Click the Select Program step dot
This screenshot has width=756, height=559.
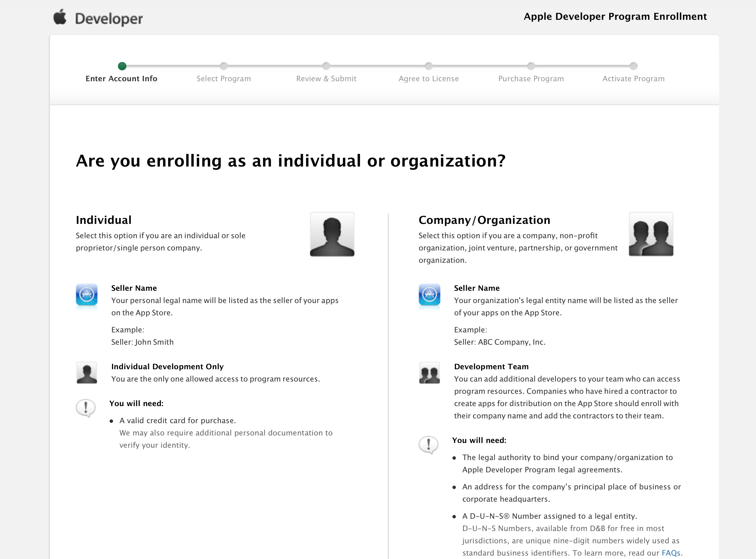(224, 66)
